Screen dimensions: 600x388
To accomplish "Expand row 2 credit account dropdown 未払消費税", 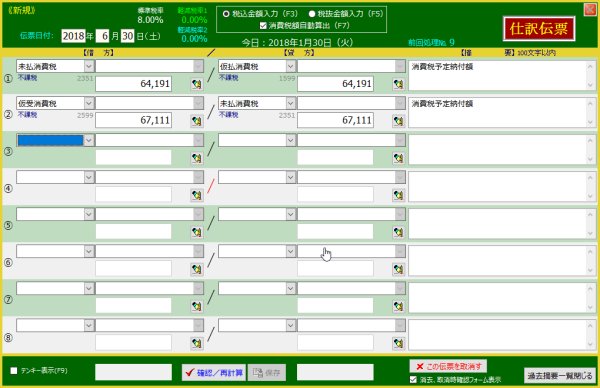I will (x=290, y=103).
